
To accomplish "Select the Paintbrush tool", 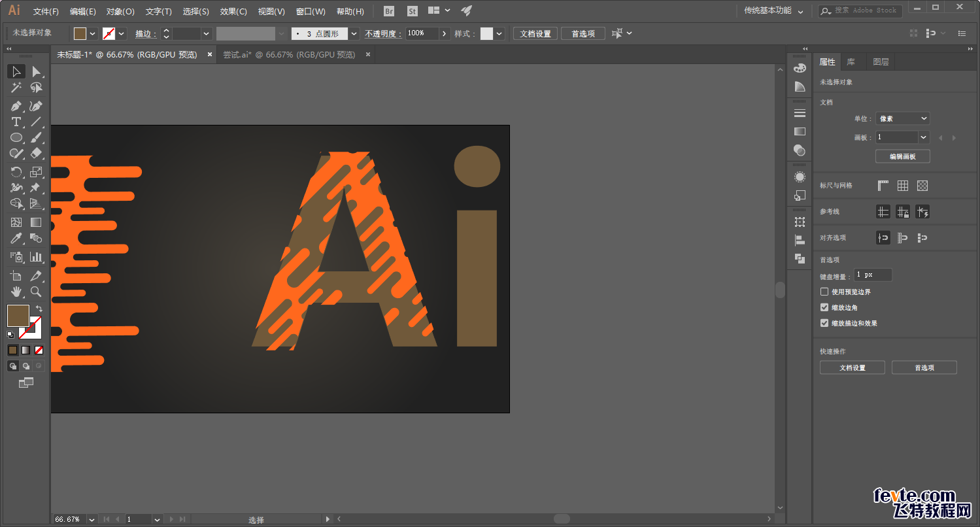I will [36, 137].
